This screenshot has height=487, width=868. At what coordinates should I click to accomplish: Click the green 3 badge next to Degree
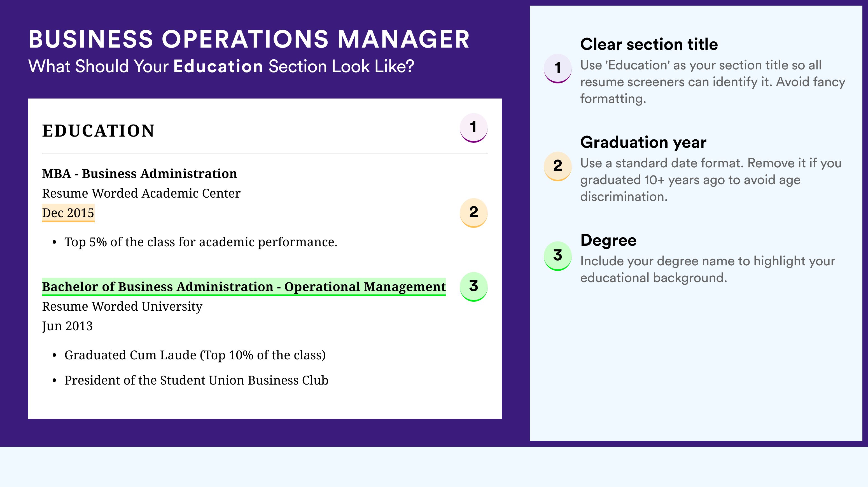click(x=558, y=256)
